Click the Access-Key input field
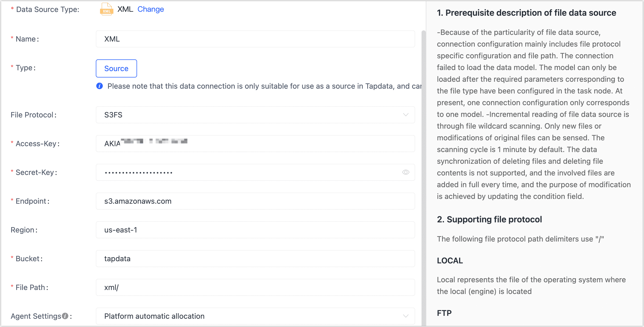 click(x=293, y=144)
